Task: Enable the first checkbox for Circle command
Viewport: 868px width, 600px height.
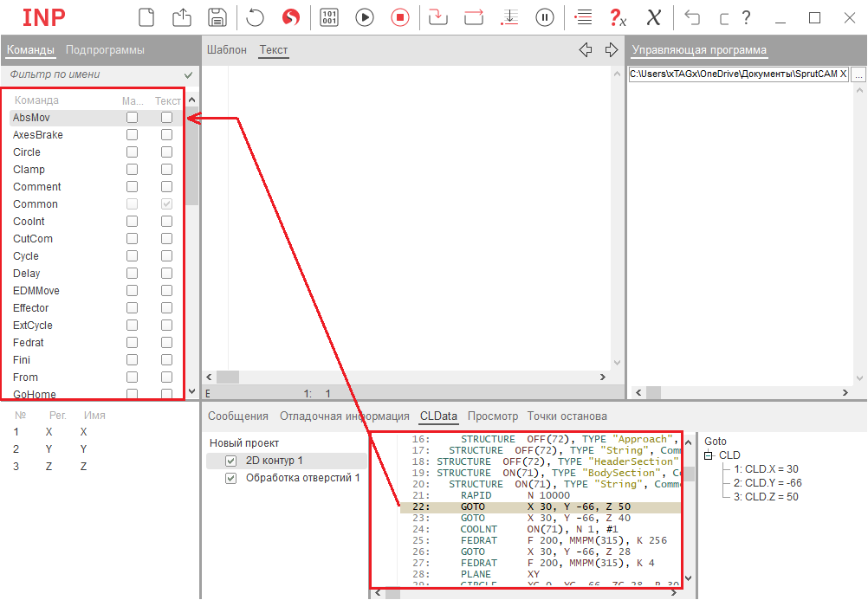Action: tap(132, 152)
